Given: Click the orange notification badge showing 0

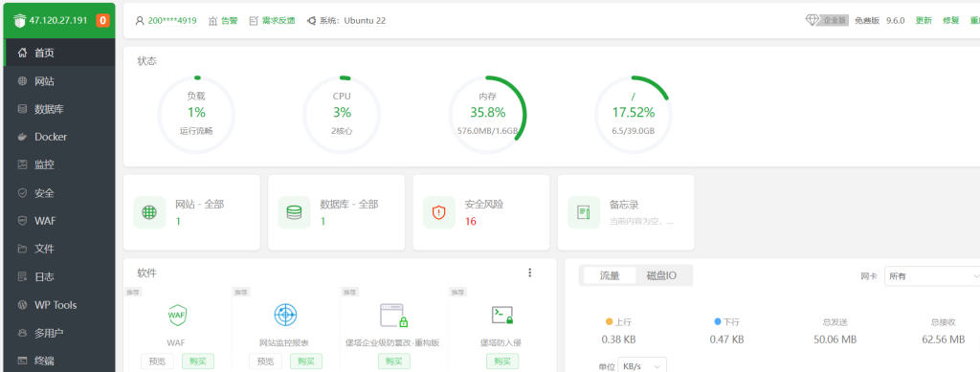Looking at the screenshot, I should 102,21.
